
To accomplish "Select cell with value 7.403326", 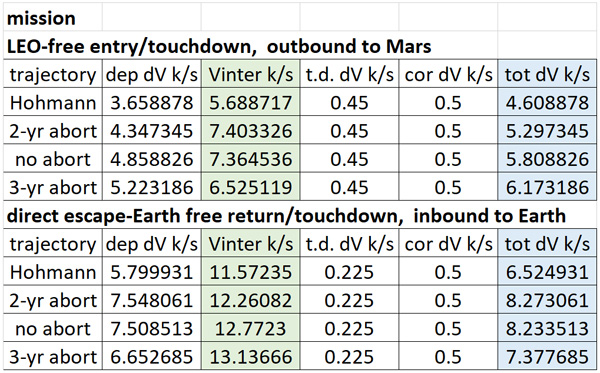I will click(251, 130).
